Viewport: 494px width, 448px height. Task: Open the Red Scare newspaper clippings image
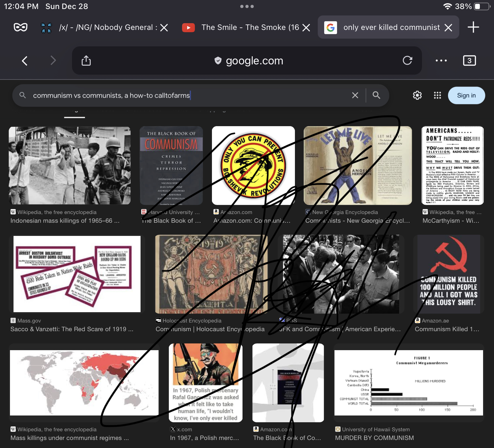point(77,274)
